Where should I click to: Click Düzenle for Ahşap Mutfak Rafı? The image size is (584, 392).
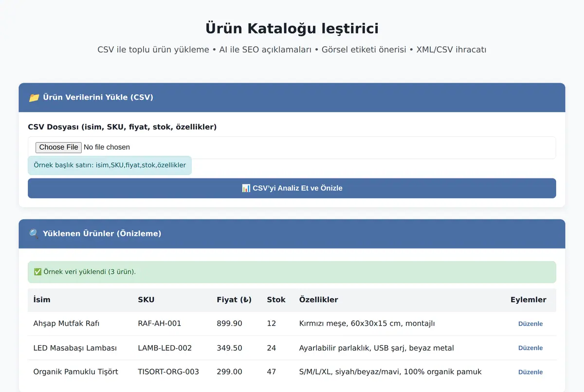pyautogui.click(x=530, y=324)
